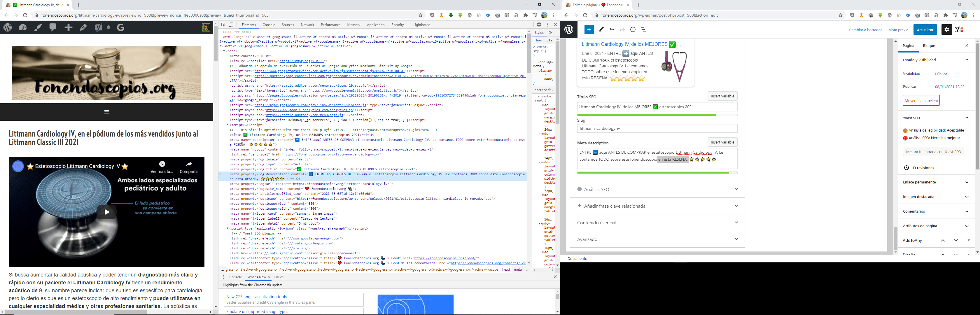Image resolution: width=980 pixels, height=315 pixels.
Task: Expand Imagen destacada panel
Action: point(936,197)
